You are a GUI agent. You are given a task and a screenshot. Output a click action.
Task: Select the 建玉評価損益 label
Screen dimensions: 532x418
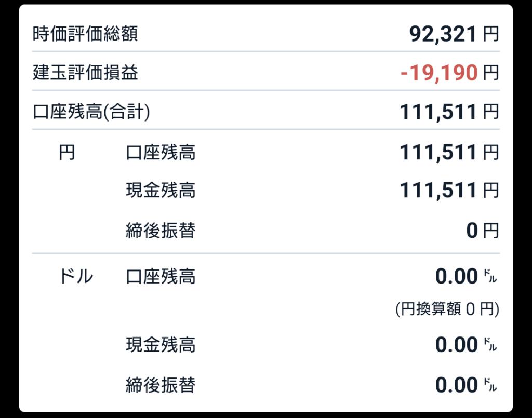click(85, 73)
